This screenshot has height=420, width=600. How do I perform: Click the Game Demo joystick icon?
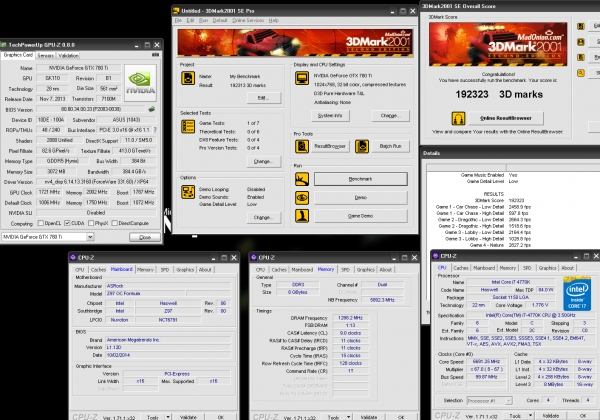(x=302, y=216)
